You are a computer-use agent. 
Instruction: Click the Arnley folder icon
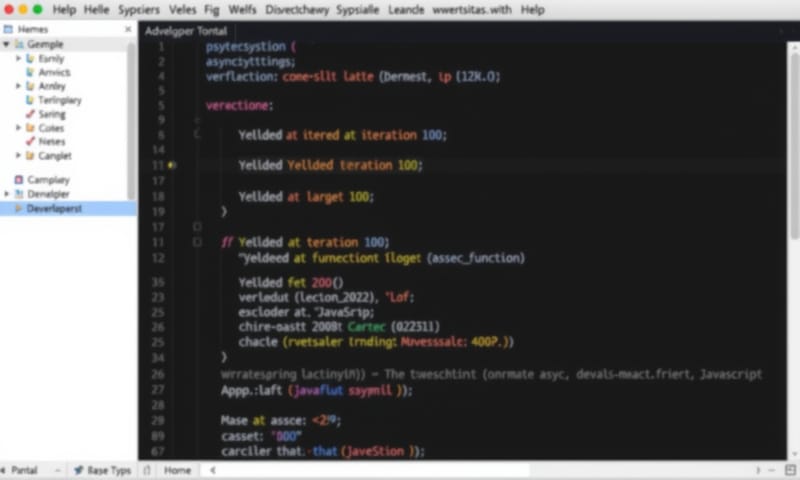pos(30,86)
